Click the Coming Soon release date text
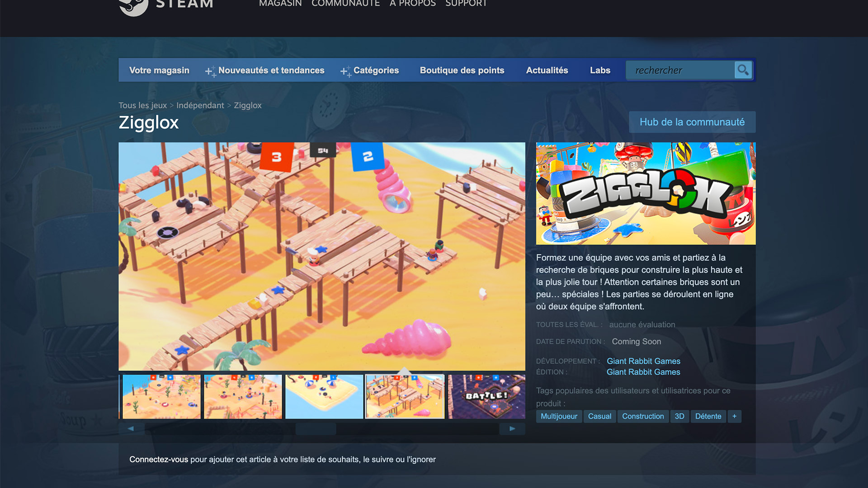The width and height of the screenshot is (868, 488). click(x=636, y=342)
